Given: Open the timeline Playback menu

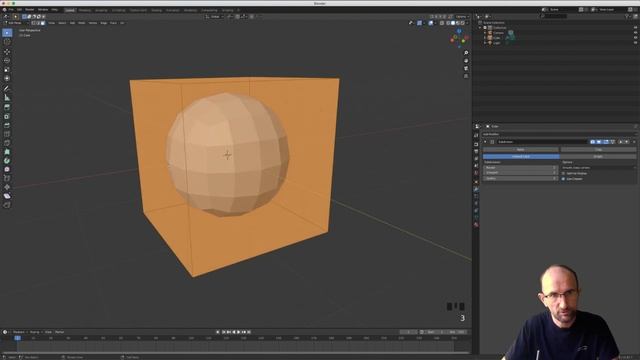Looking at the screenshot, I should (19, 332).
